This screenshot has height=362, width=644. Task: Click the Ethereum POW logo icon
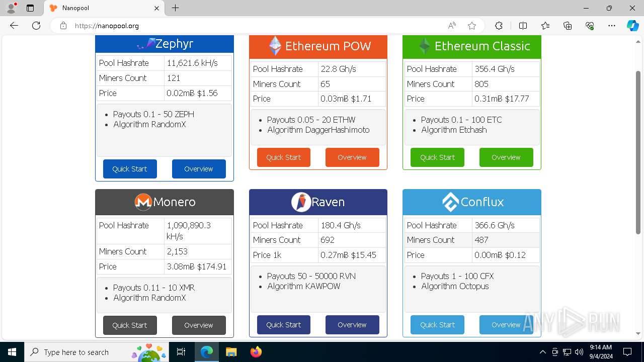pyautogui.click(x=275, y=46)
